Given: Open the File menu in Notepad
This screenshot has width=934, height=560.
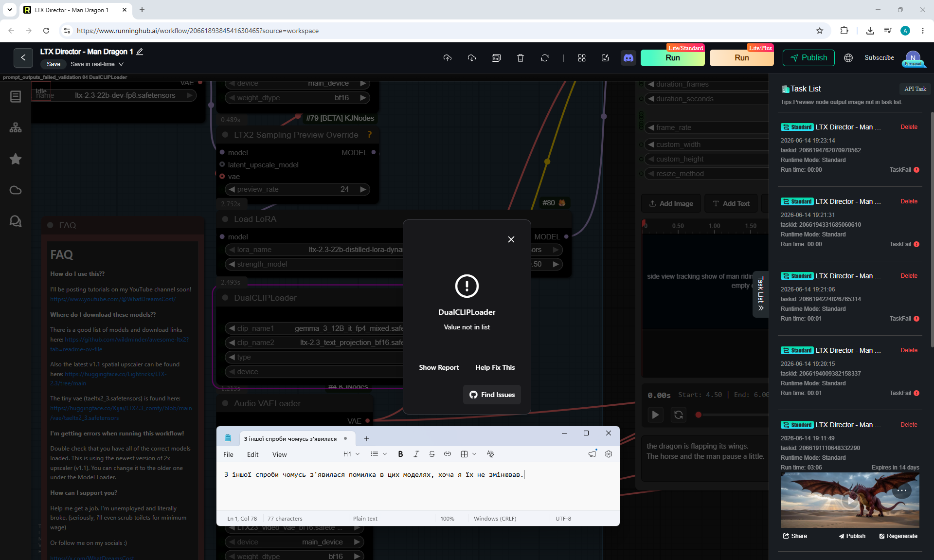Looking at the screenshot, I should pyautogui.click(x=228, y=454).
